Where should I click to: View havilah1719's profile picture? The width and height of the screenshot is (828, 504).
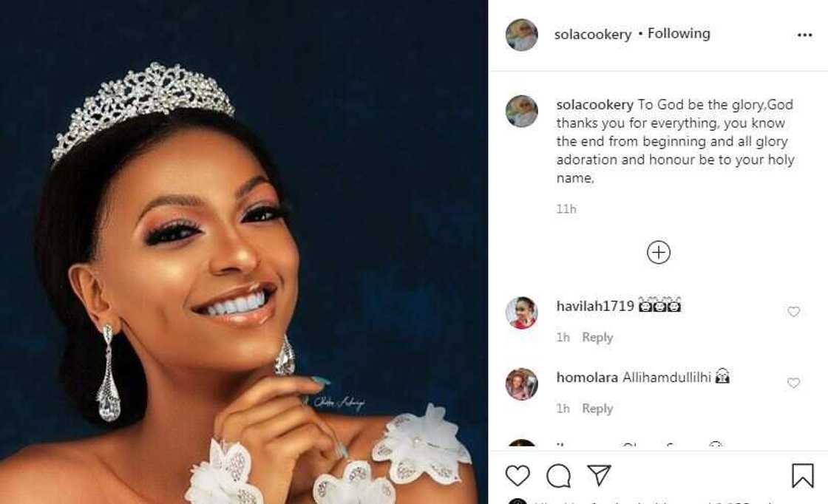point(521,313)
